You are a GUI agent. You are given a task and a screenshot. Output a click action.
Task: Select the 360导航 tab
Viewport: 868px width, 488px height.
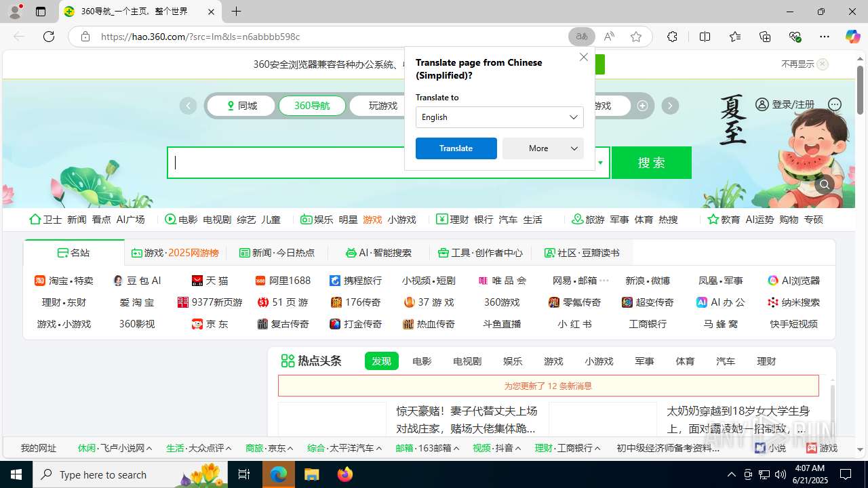click(x=312, y=106)
